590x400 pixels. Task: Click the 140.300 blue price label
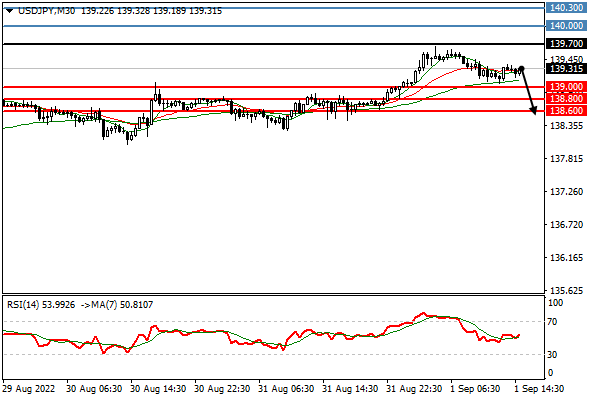point(566,8)
